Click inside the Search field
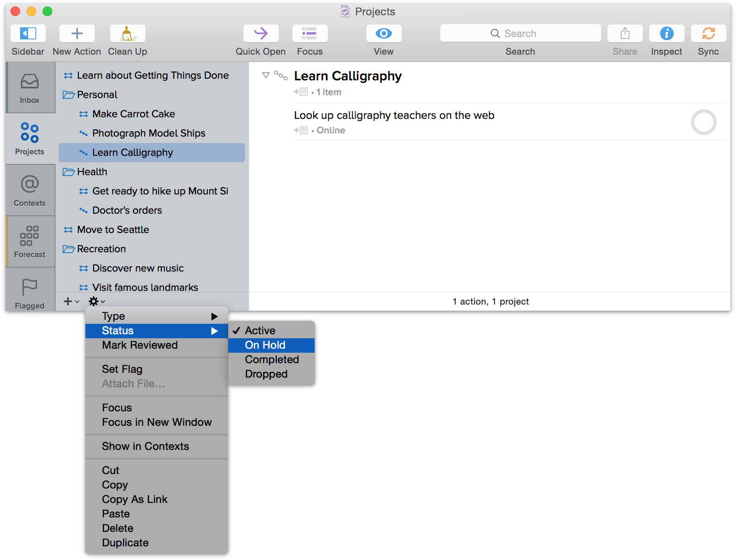Image resolution: width=736 pixels, height=560 pixels. point(520,33)
